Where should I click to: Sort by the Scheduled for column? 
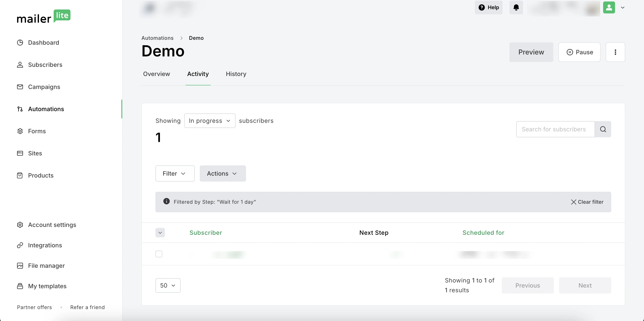[483, 233]
